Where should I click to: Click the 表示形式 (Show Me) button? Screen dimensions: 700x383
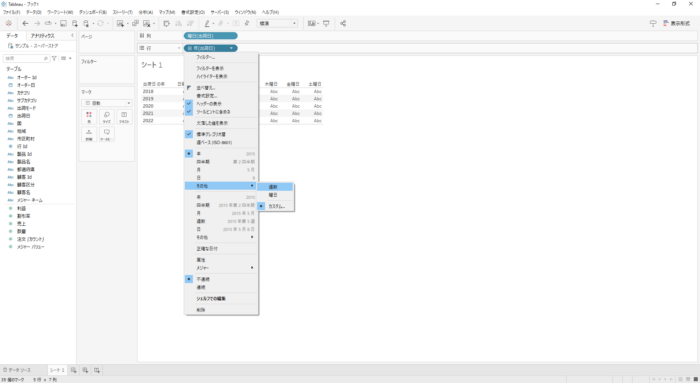[x=676, y=23]
